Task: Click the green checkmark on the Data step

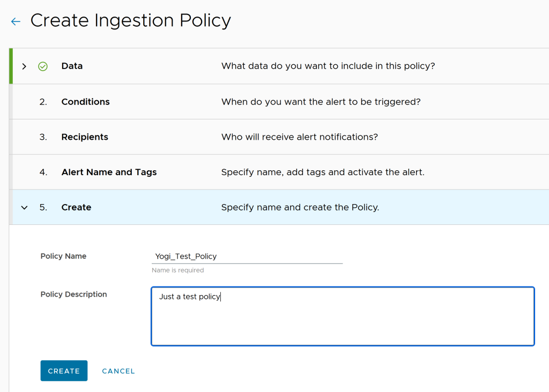Action: [43, 66]
